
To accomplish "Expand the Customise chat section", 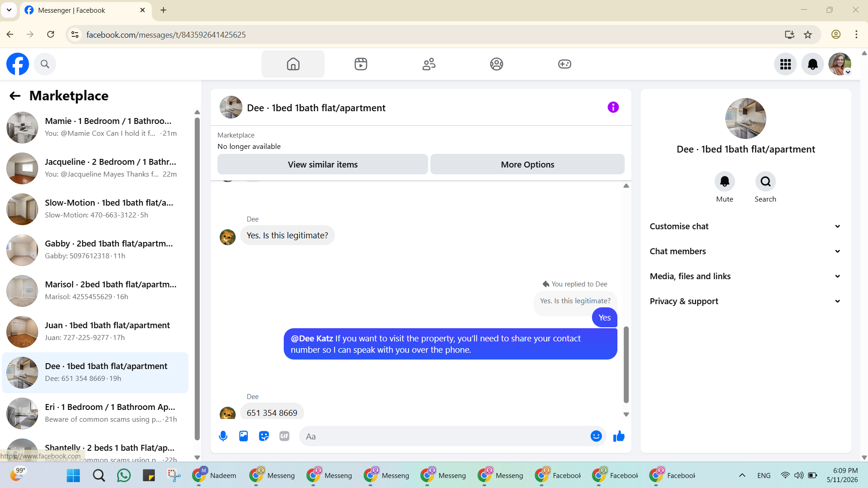I will click(x=745, y=226).
